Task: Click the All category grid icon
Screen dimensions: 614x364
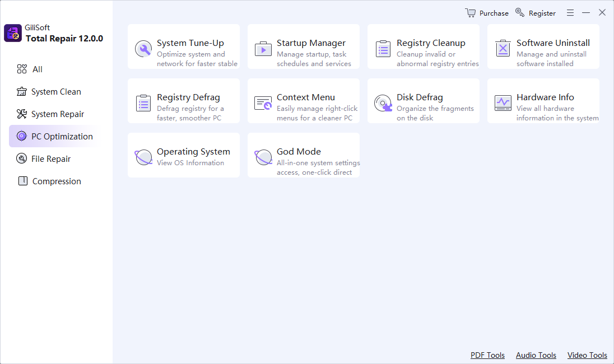Action: (x=22, y=69)
